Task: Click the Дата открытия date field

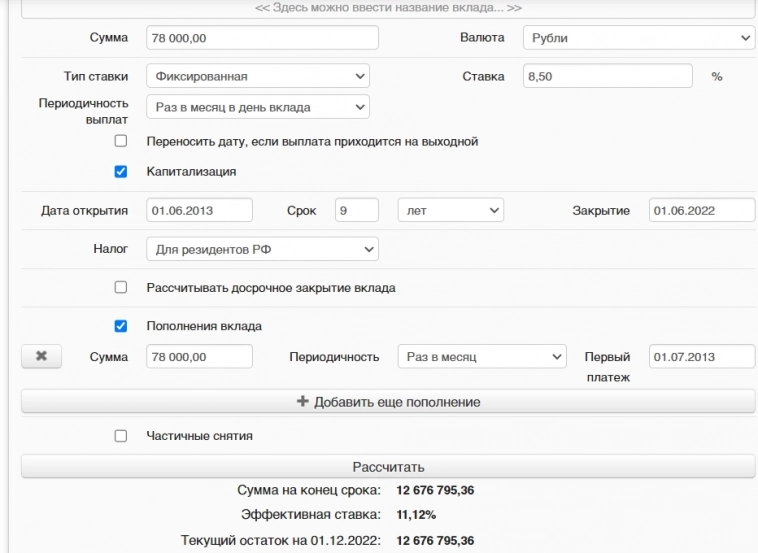Action: pyautogui.click(x=199, y=210)
